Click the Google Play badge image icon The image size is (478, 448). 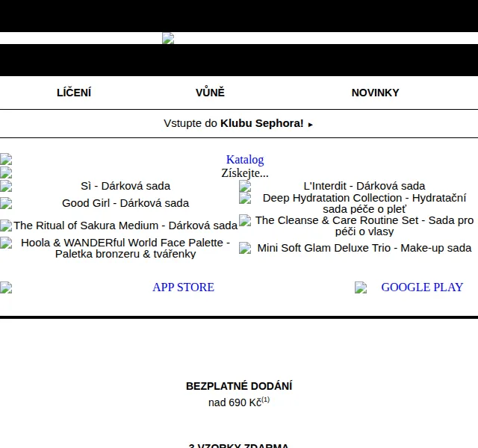pos(361,287)
